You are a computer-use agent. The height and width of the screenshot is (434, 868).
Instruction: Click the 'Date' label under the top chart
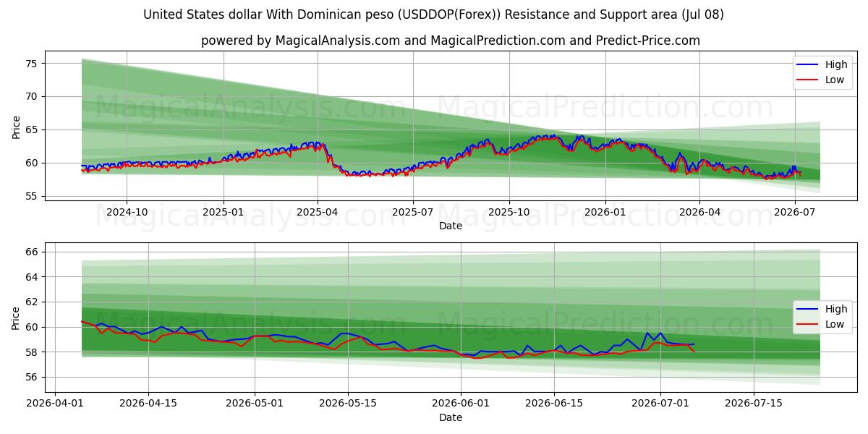pos(450,226)
